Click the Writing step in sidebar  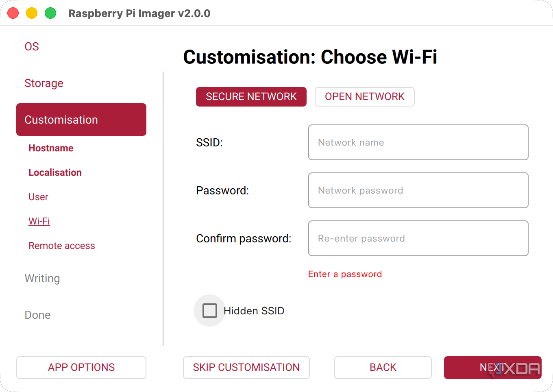(42, 279)
